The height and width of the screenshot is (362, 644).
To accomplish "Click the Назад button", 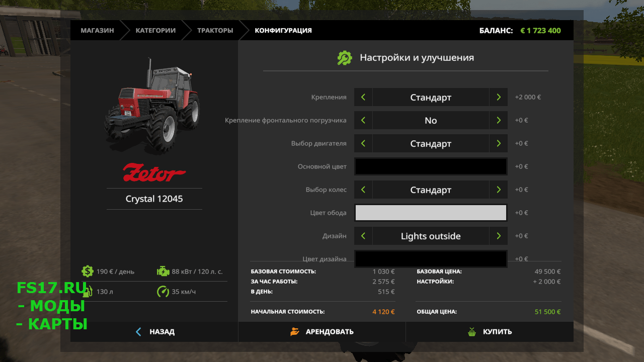I will 154,332.
